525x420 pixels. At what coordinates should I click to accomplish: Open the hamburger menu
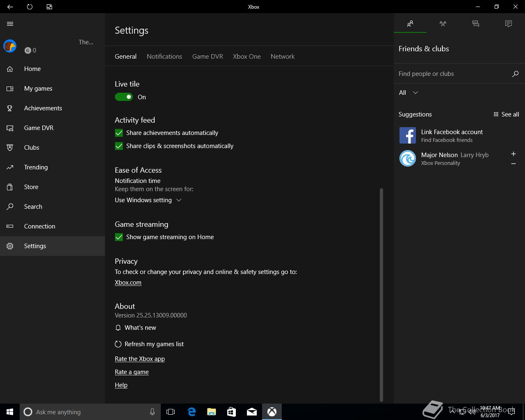point(10,24)
